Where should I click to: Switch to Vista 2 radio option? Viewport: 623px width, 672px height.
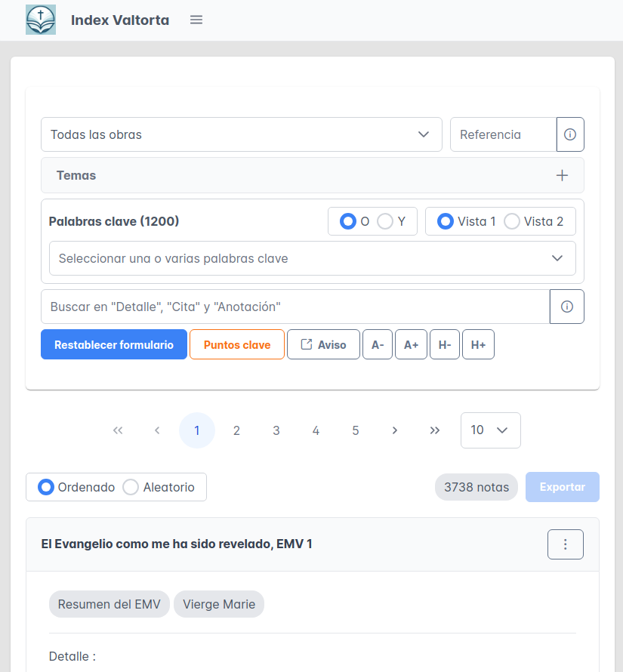(512, 221)
